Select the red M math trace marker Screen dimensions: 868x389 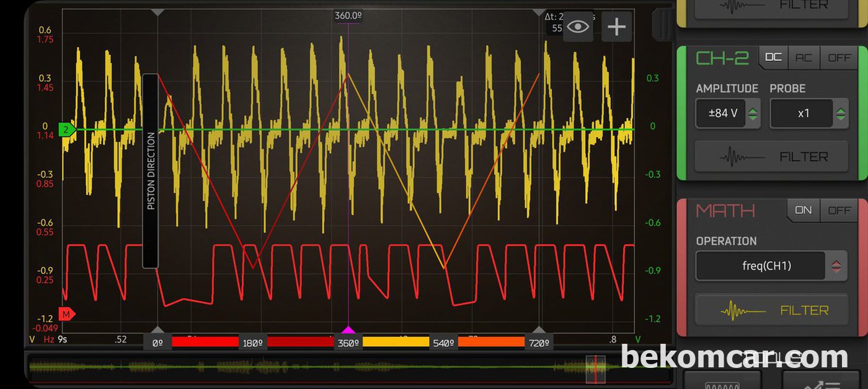(x=67, y=314)
